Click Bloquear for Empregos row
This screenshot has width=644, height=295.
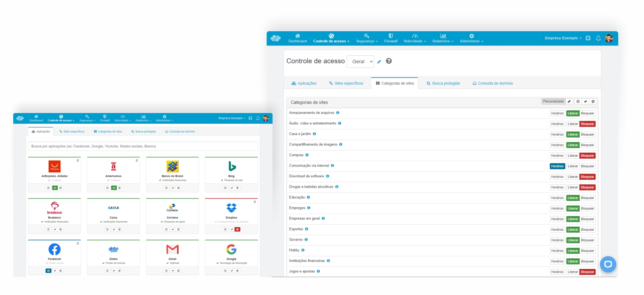coord(587,209)
